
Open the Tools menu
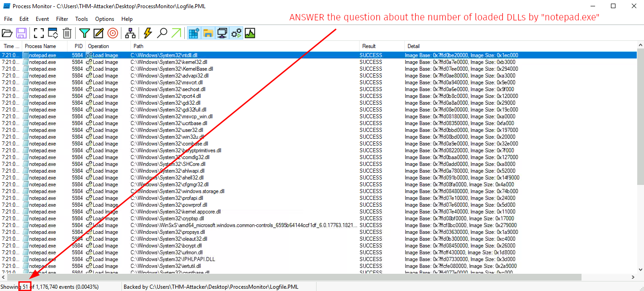tap(82, 19)
